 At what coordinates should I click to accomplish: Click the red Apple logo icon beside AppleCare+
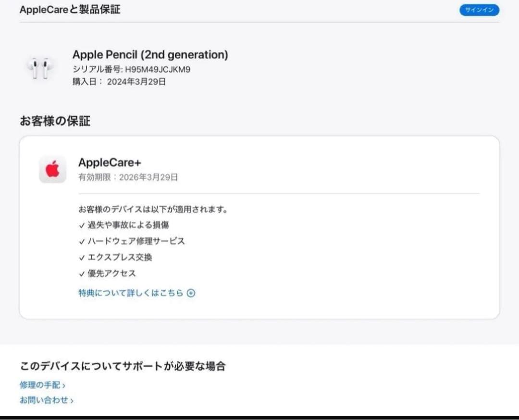[x=52, y=168]
